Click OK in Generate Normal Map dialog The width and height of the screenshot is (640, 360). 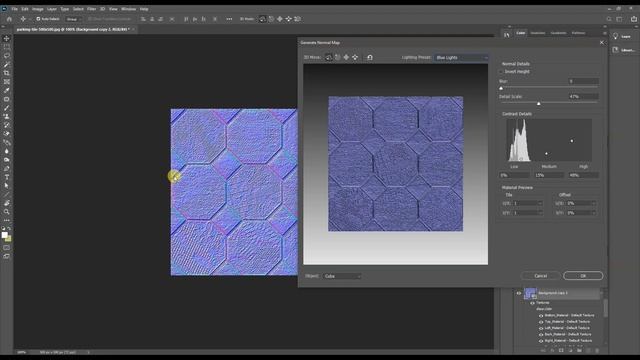(583, 276)
